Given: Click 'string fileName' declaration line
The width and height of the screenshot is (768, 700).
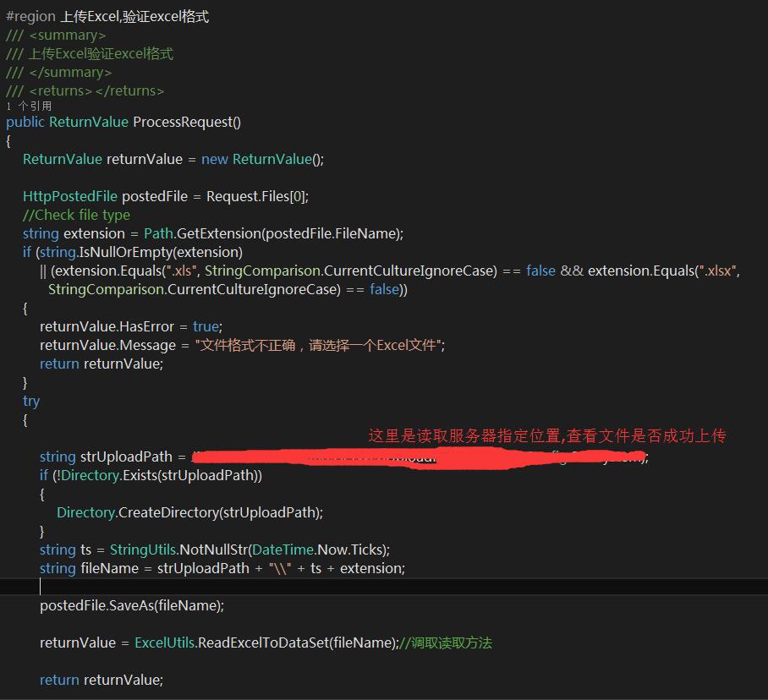Looking at the screenshot, I should 222,568.
